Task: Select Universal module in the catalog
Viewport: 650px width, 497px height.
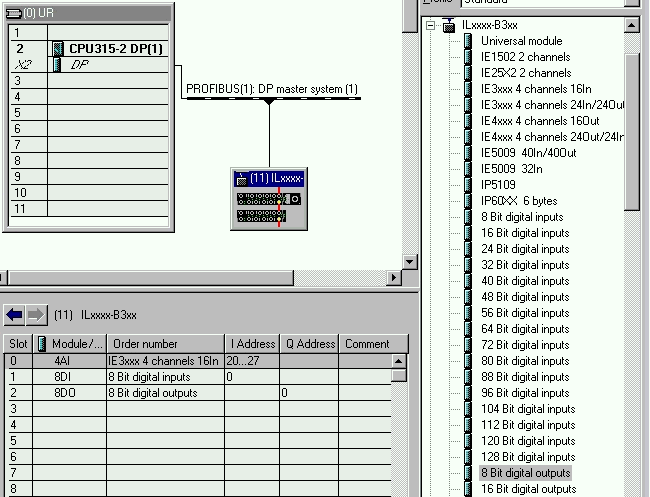Action: pyautogui.click(x=521, y=41)
